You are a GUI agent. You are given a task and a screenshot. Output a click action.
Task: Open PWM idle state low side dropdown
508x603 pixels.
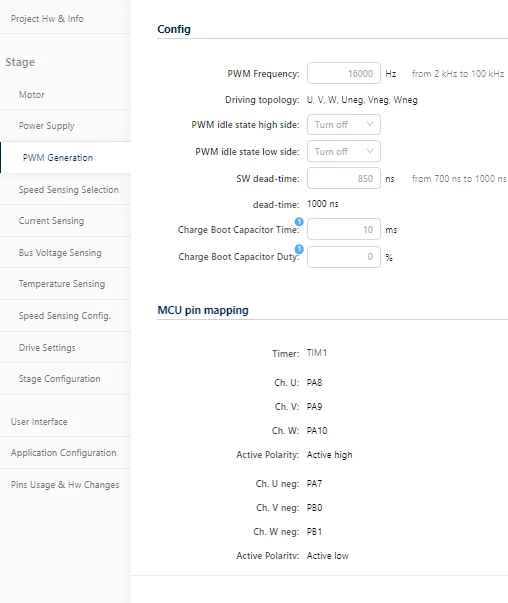[344, 151]
